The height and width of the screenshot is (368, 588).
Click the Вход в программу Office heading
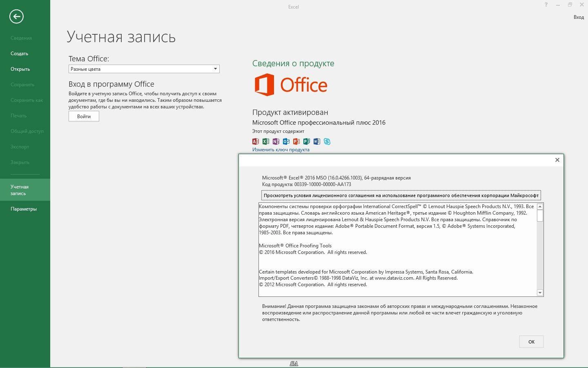[111, 84]
